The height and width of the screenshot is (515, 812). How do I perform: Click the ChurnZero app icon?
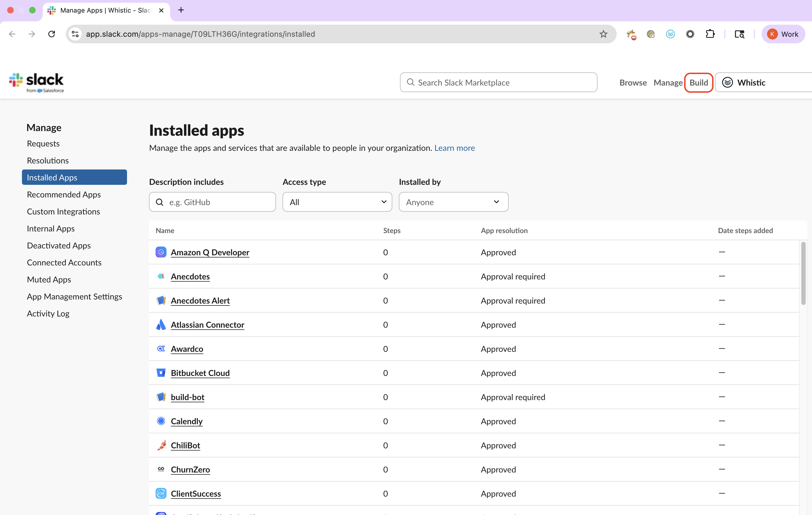pos(161,469)
